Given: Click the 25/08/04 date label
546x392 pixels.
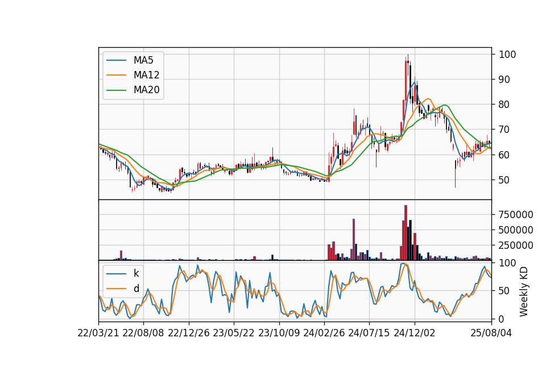Looking at the screenshot, I should click(491, 333).
